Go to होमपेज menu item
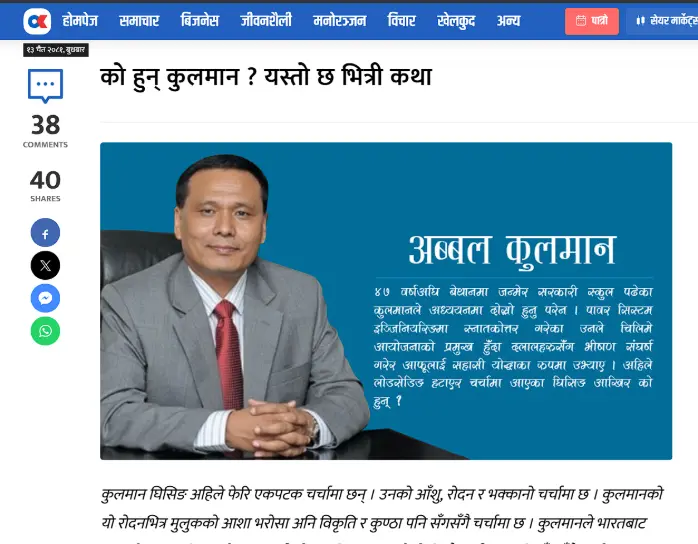Viewport: 698px width, 544px height. coord(80,21)
